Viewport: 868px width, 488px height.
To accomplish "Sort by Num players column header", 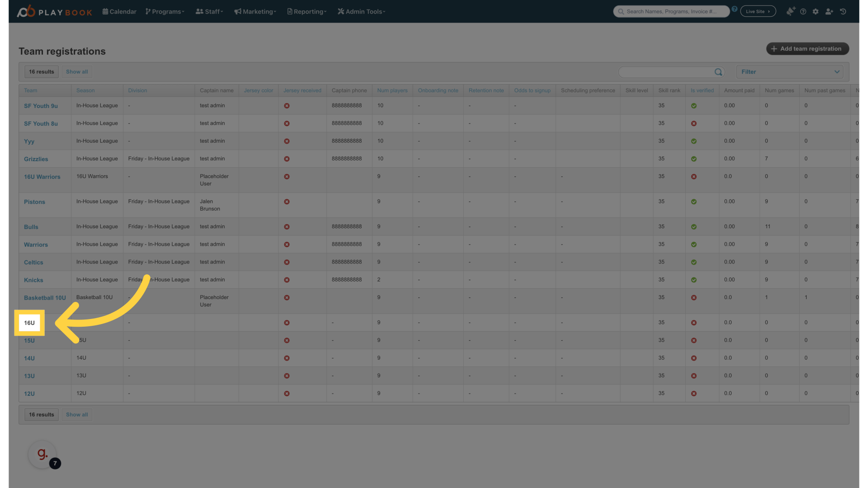I will pyautogui.click(x=392, y=90).
